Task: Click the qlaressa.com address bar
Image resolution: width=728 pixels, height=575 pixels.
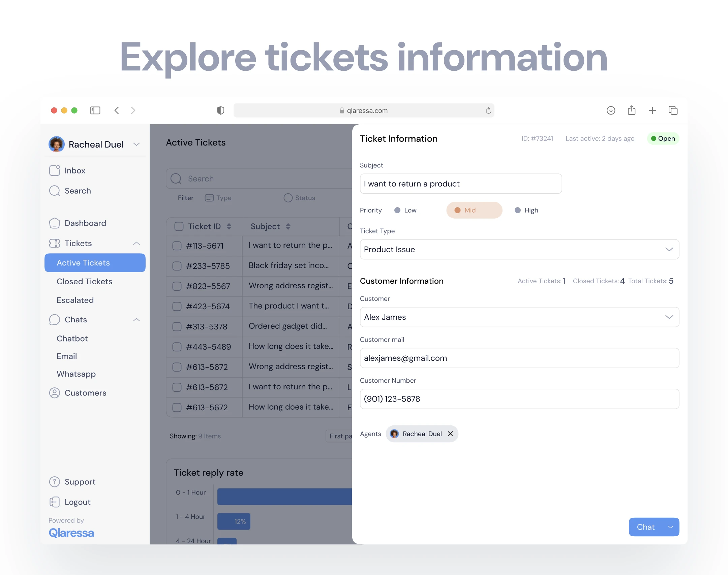Action: tap(364, 110)
